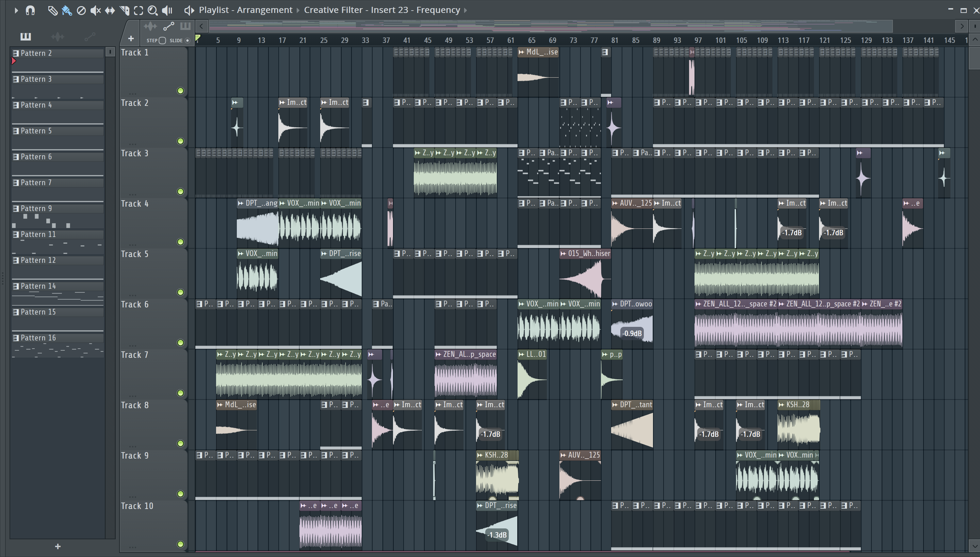Select the Paint brush tool
Screen dimensions: 980x557
[x=67, y=10]
